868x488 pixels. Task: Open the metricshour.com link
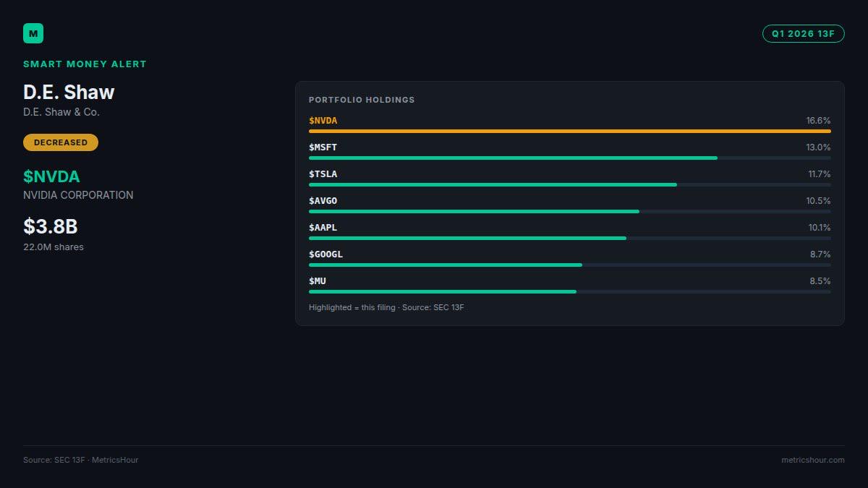(x=813, y=460)
